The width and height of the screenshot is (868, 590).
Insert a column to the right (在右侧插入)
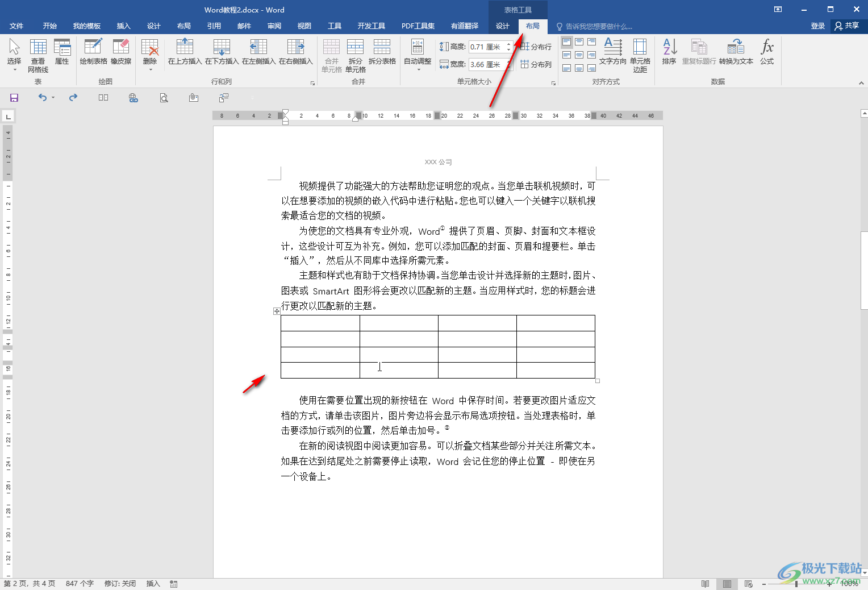tap(295, 52)
